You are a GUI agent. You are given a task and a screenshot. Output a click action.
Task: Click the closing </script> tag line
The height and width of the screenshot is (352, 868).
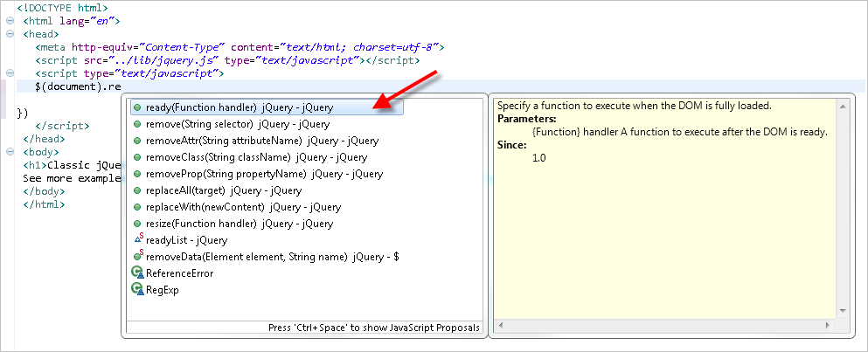tap(62, 126)
